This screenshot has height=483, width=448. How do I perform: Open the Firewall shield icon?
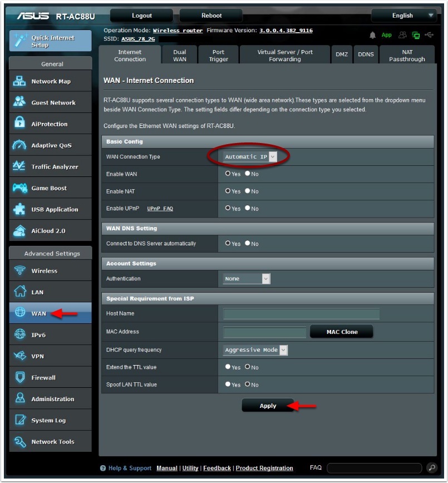coord(20,377)
